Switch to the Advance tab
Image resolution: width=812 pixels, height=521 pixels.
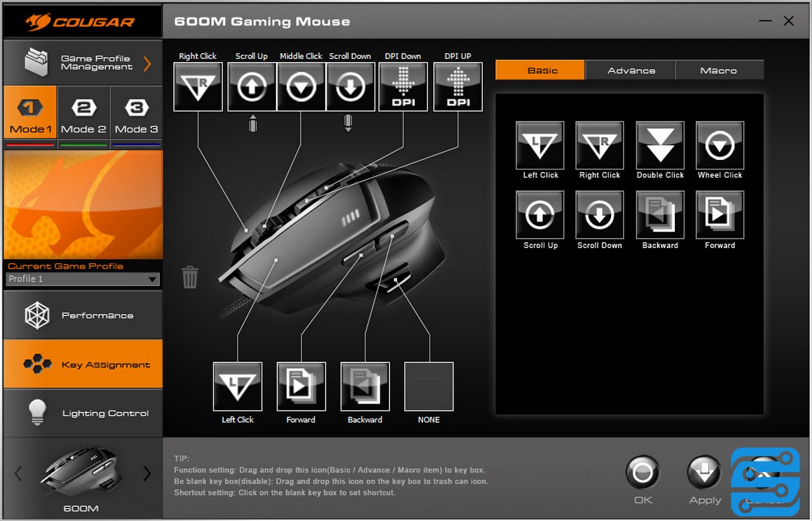click(x=631, y=70)
